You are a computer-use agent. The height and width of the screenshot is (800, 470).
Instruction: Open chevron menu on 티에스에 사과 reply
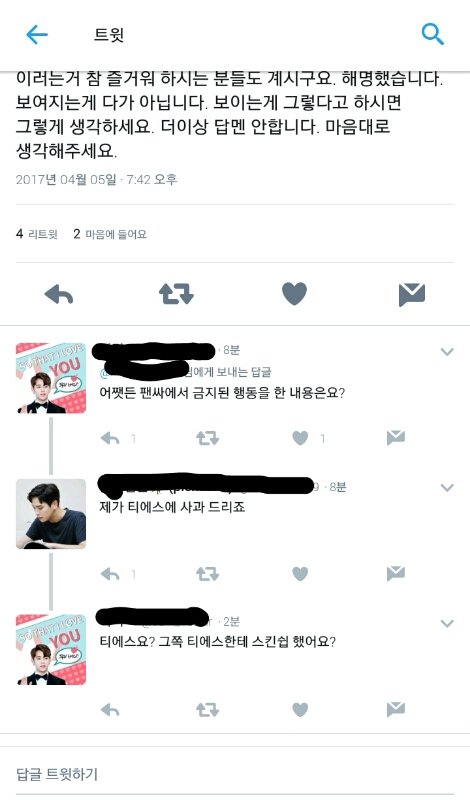click(x=447, y=488)
